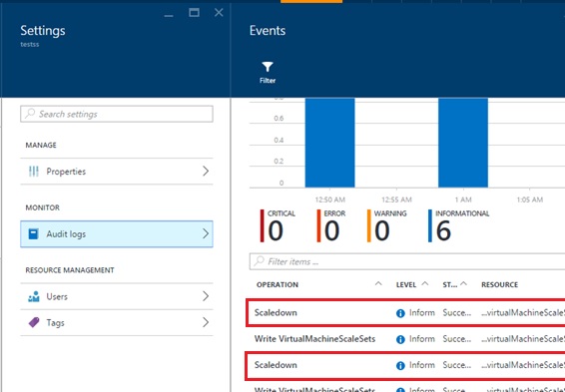Viewport: 565px width, 392px height.
Task: Click resource cell of first Scaledown row
Action: (x=523, y=313)
